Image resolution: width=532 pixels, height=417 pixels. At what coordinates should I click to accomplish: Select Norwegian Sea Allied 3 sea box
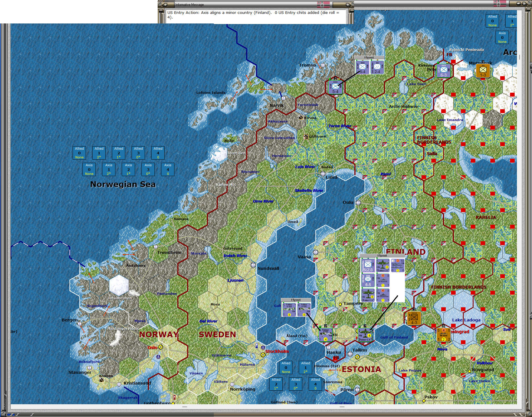point(138,153)
